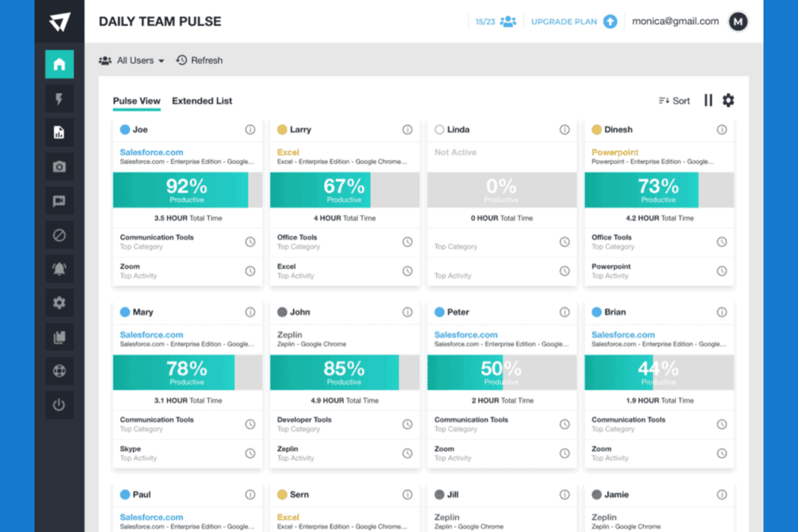Click "1.9 HOUR Total Time" on Brian's card
The height and width of the screenshot is (532, 798).
[x=660, y=400]
